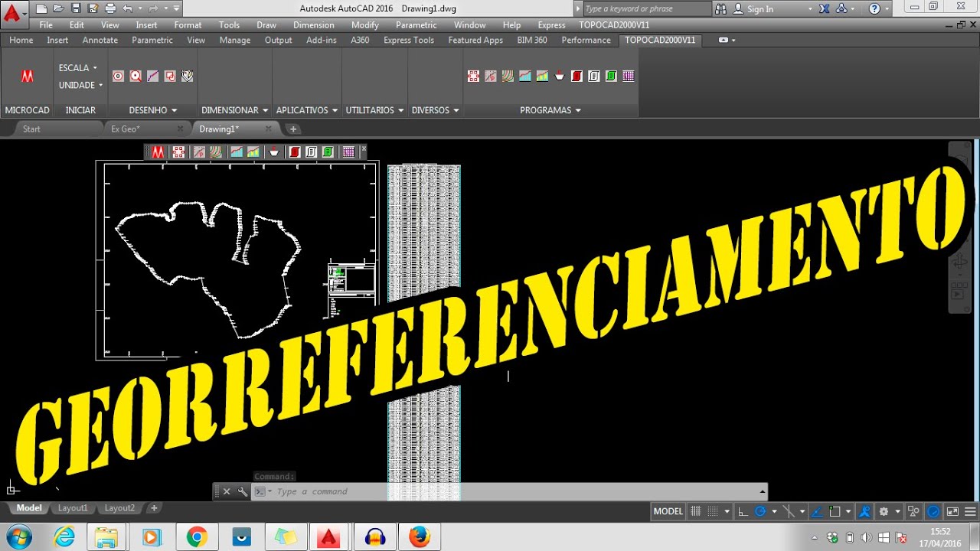Open the Express menu

[552, 24]
